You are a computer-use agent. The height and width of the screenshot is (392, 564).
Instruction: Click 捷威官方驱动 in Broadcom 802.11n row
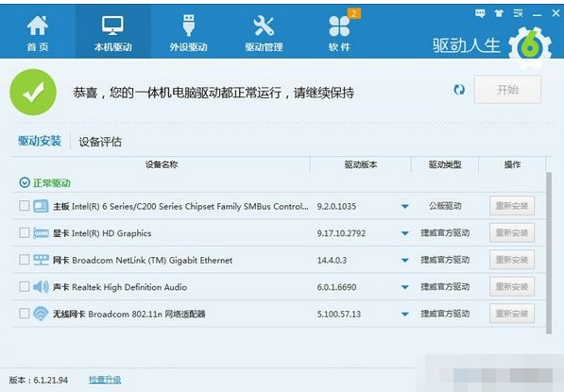[x=445, y=314]
